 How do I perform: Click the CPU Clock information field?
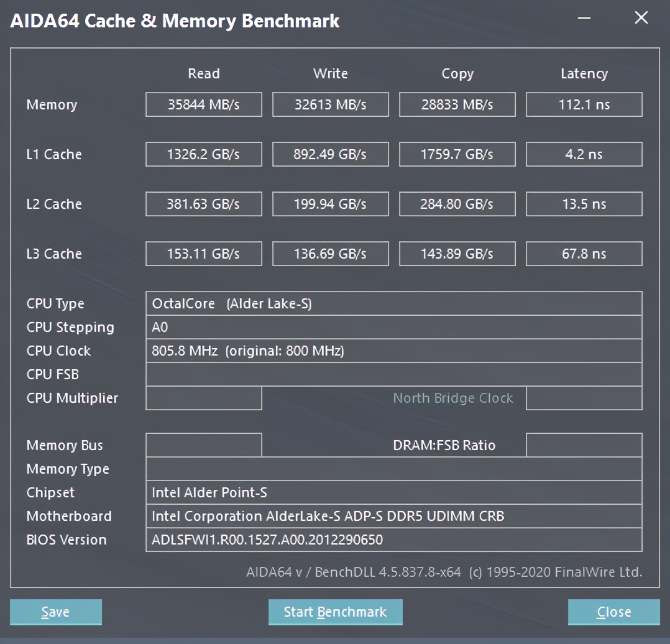pos(393,351)
